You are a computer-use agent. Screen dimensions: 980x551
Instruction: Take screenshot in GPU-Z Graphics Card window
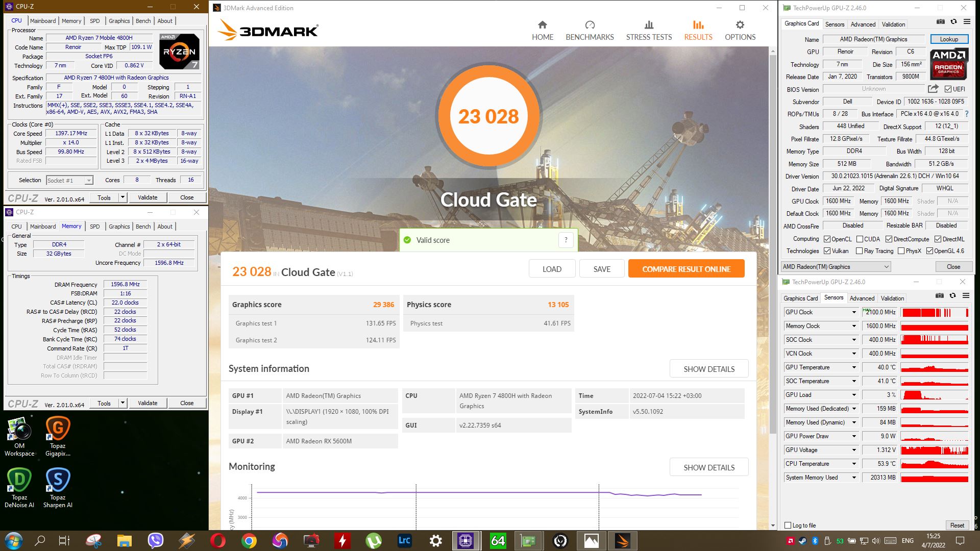pyautogui.click(x=940, y=22)
